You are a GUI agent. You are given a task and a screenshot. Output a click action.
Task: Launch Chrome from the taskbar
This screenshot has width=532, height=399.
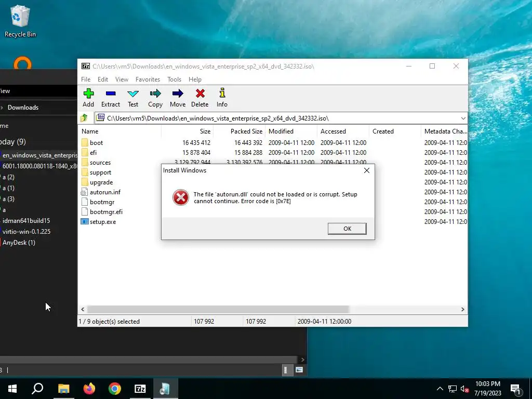115,389
